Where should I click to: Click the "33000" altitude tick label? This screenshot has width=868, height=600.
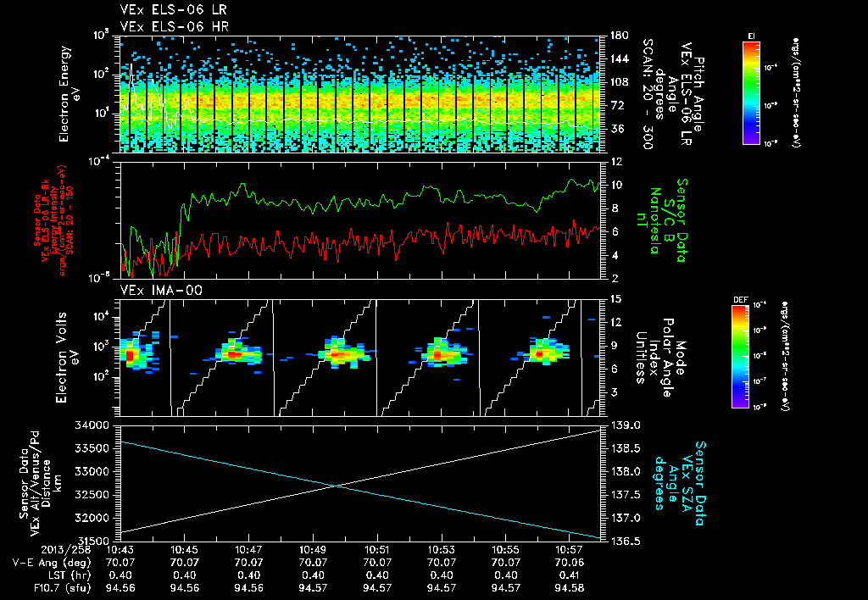point(92,471)
